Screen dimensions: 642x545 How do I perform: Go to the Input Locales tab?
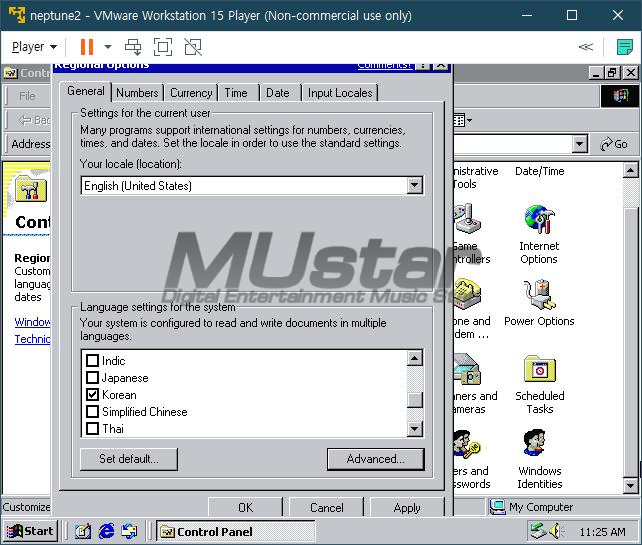point(340,93)
